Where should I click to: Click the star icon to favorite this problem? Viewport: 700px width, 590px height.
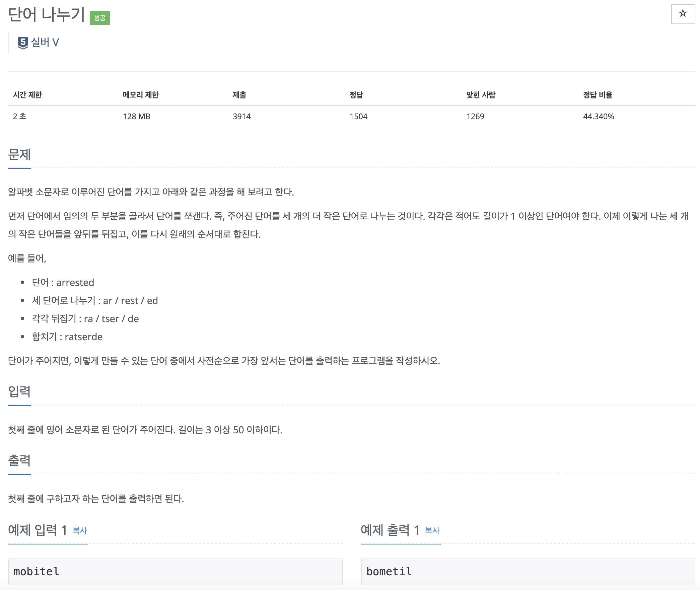click(682, 14)
